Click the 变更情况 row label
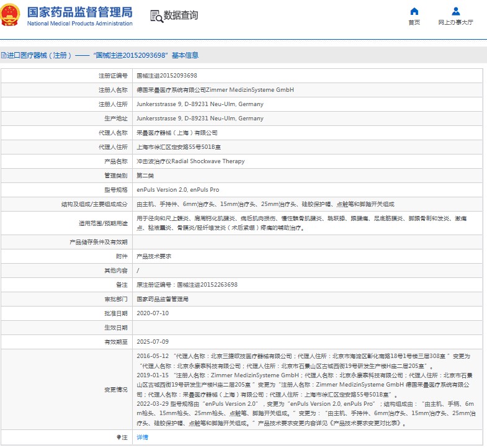 (x=116, y=390)
